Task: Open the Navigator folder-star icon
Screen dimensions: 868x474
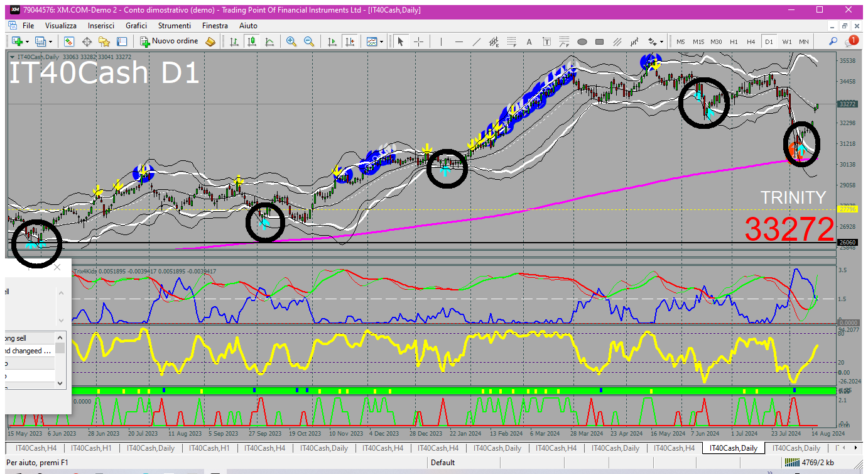Action: [104, 41]
